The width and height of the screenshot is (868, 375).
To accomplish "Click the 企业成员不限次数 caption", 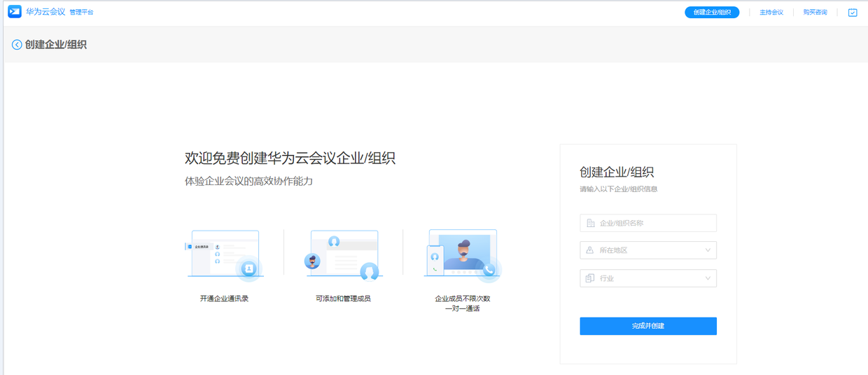I will [x=463, y=299].
